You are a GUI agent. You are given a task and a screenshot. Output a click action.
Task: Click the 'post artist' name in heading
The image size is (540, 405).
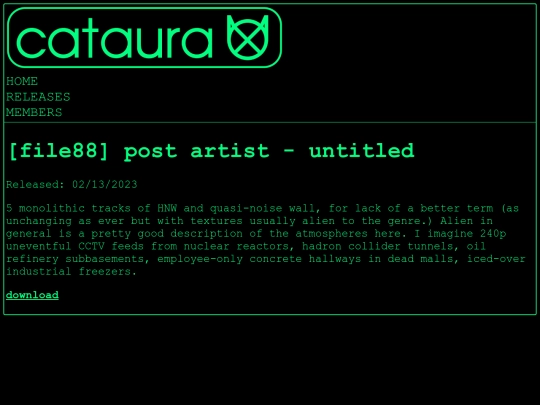pos(196,151)
